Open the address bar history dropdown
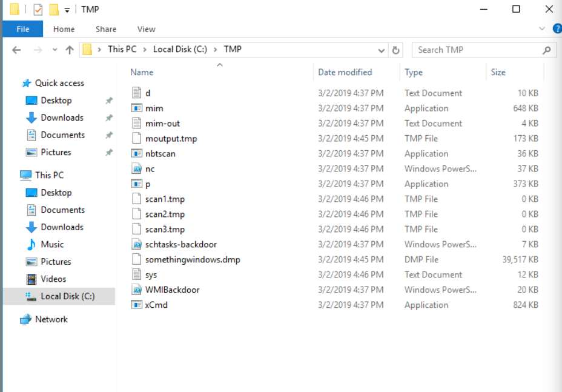 (x=381, y=50)
